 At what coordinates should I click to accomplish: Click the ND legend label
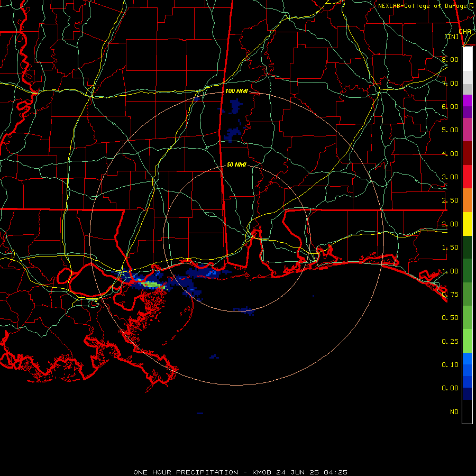tap(454, 412)
